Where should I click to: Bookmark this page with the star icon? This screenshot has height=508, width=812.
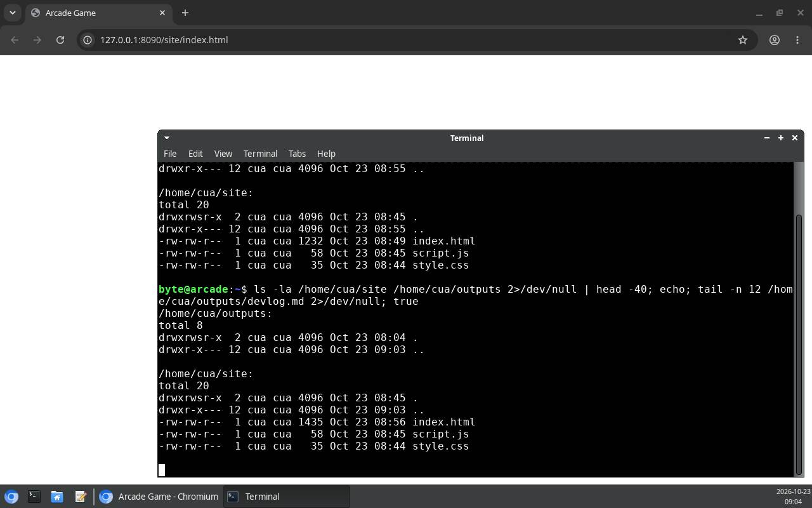click(x=743, y=40)
